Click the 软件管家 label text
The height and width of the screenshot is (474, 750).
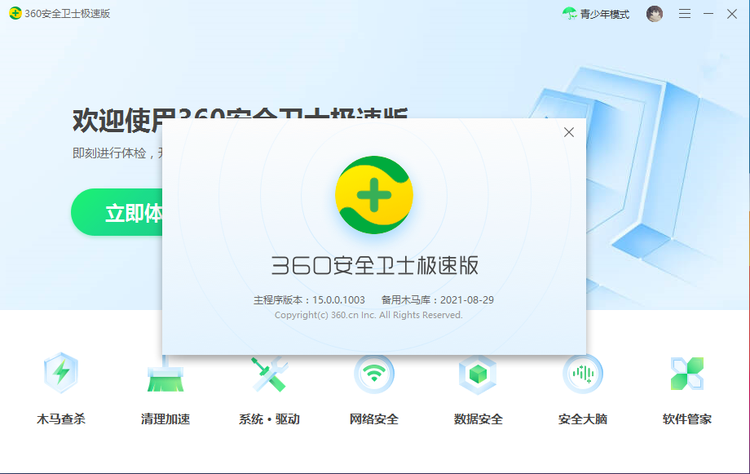[687, 419]
